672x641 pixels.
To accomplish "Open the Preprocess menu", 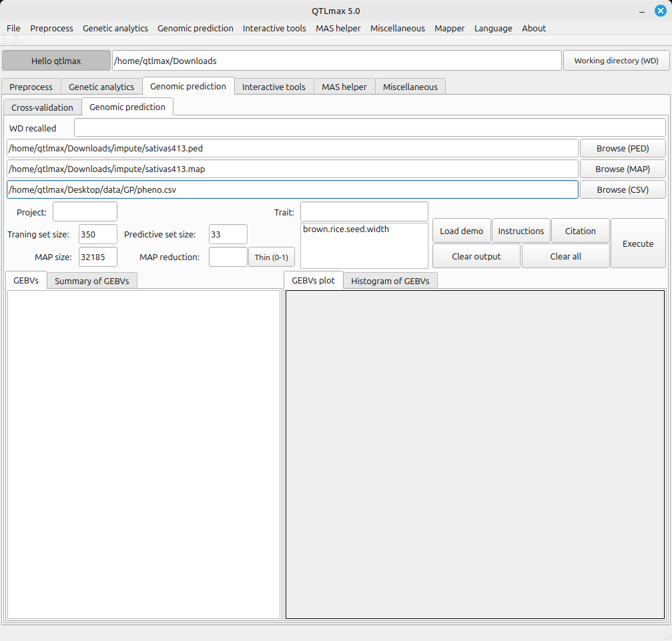I will coord(51,28).
